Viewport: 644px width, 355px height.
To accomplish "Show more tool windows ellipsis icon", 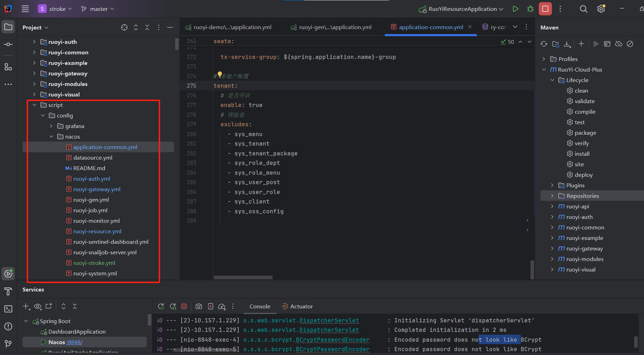I will [x=8, y=84].
